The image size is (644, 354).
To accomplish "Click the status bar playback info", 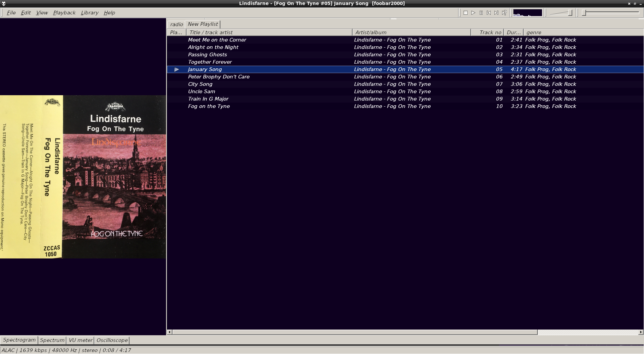I will (x=66, y=350).
